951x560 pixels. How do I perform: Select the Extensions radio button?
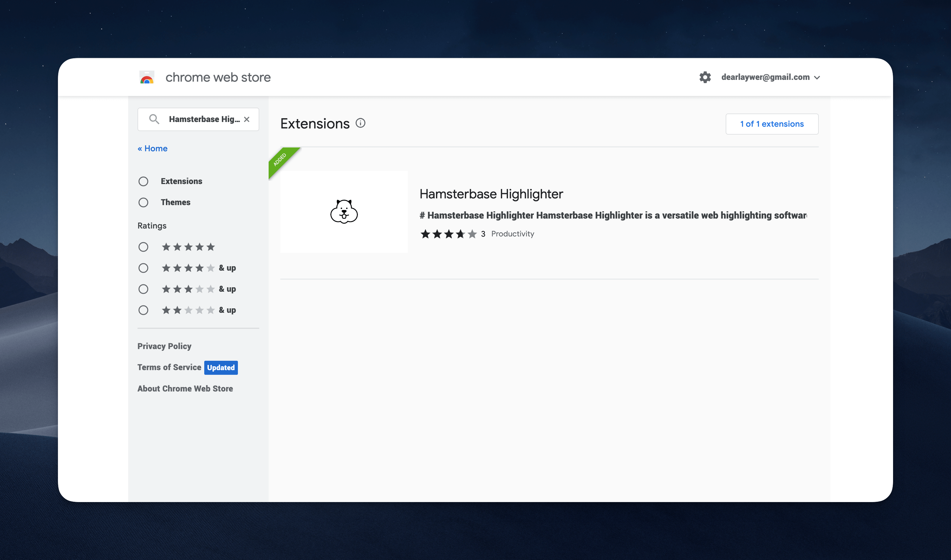click(143, 181)
